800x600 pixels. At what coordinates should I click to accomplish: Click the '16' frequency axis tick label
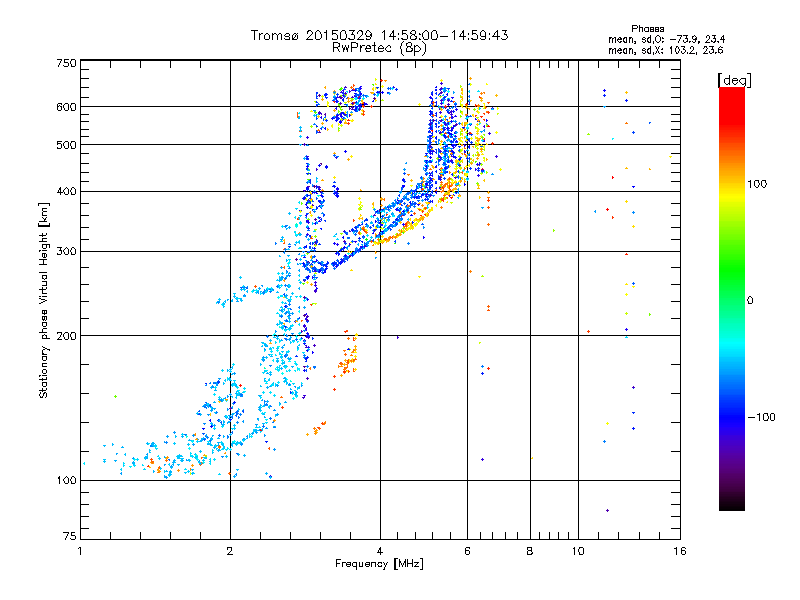680,551
